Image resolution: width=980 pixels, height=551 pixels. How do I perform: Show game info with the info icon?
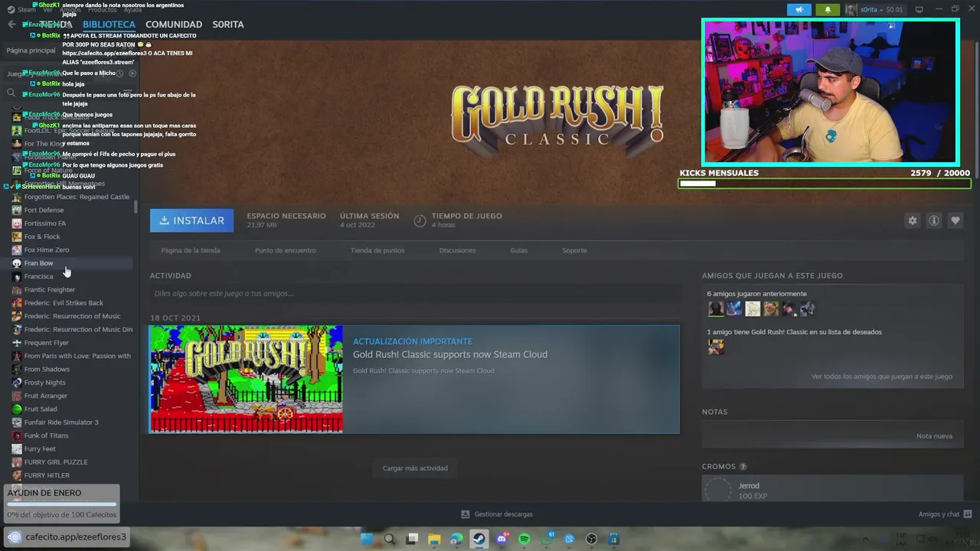coord(934,220)
